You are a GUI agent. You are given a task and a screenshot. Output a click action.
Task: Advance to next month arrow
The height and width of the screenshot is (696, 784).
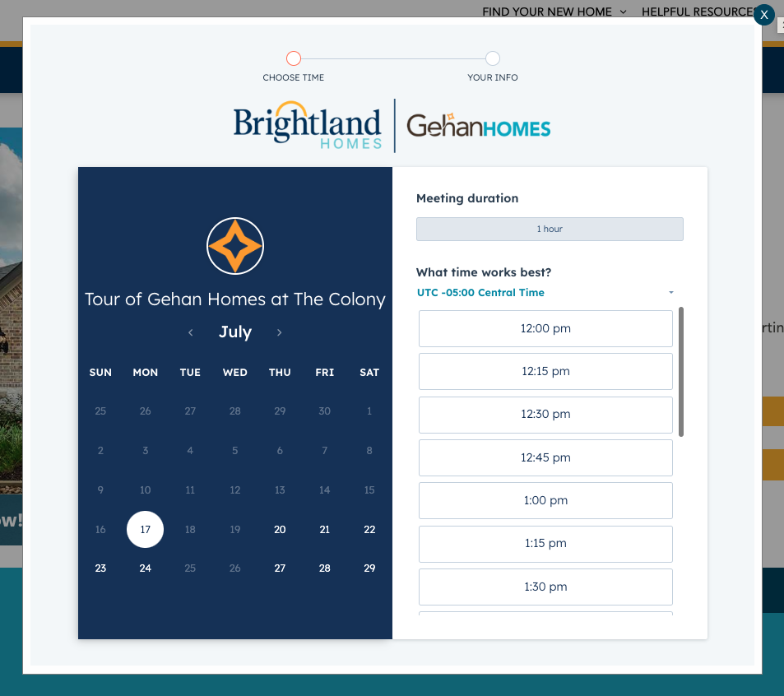point(279,332)
